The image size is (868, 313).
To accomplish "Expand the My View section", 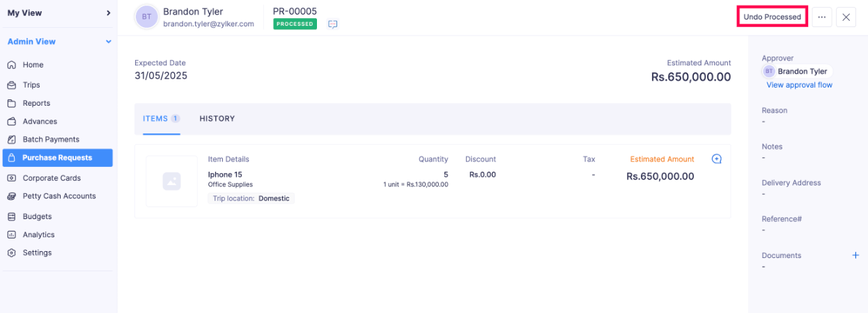I will 108,13.
